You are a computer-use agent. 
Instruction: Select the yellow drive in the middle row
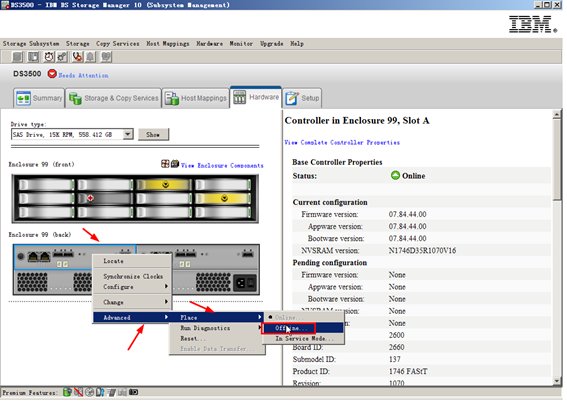(x=223, y=198)
